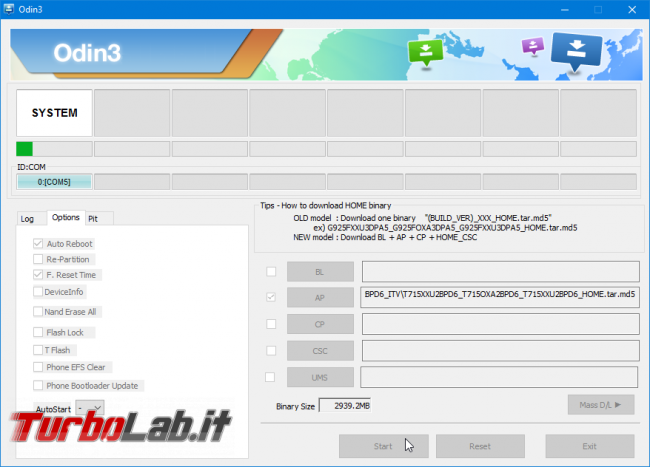
Task: Click the CP file path field
Action: 500,324
